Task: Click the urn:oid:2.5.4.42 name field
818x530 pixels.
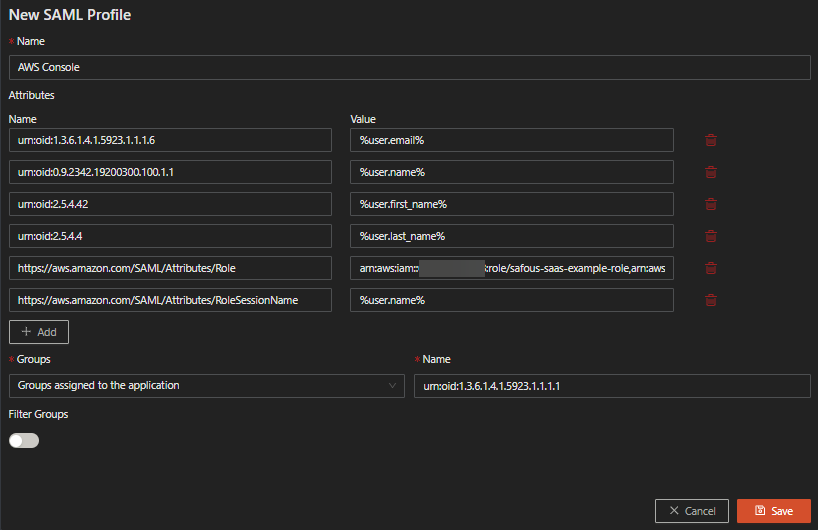Action: 170,204
